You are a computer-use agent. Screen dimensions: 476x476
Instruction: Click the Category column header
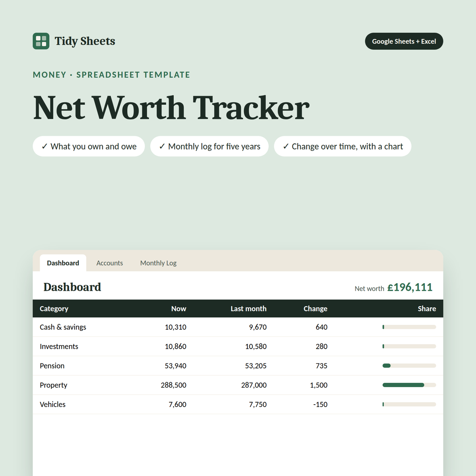pyautogui.click(x=54, y=309)
